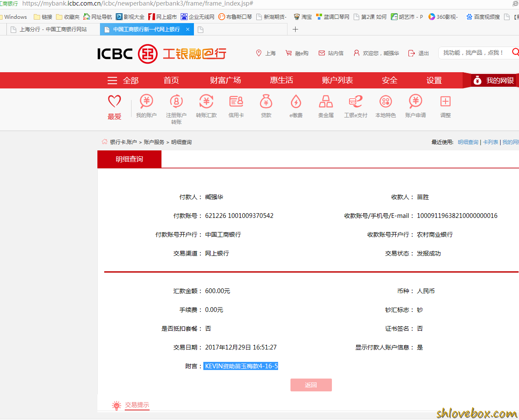
Task: Open the 网址导航 bookmark
Action: click(x=97, y=17)
